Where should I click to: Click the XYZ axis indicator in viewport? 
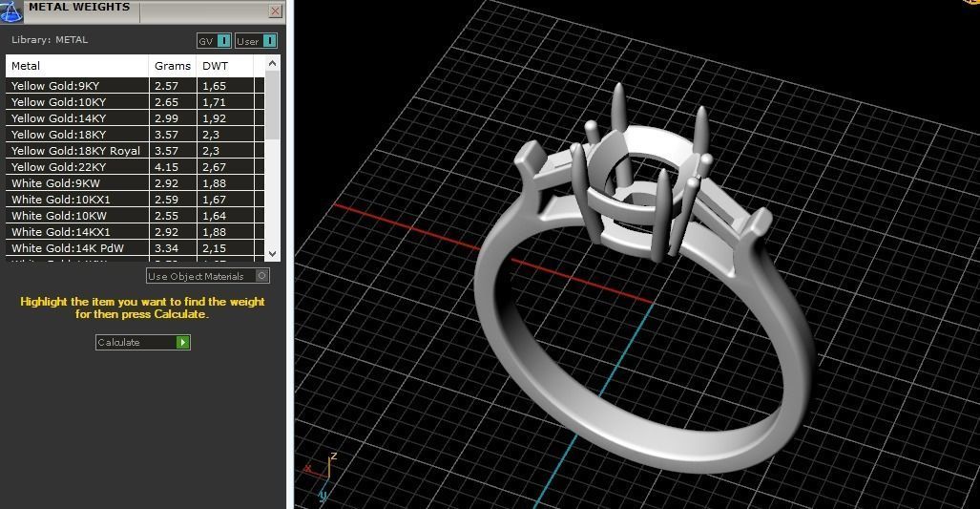[x=321, y=477]
